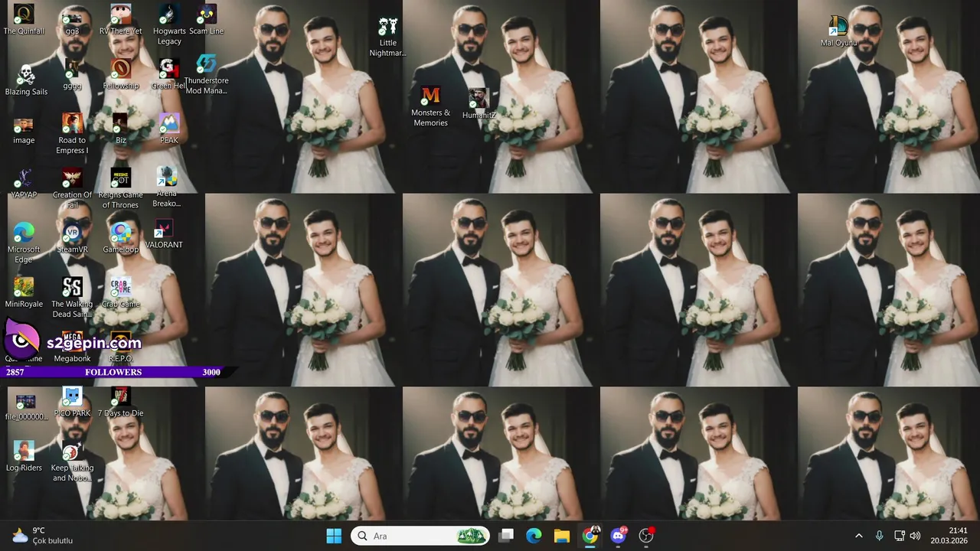This screenshot has height=551, width=980.
Task: Launch Creation Of Fail shortcut
Action: point(72,188)
